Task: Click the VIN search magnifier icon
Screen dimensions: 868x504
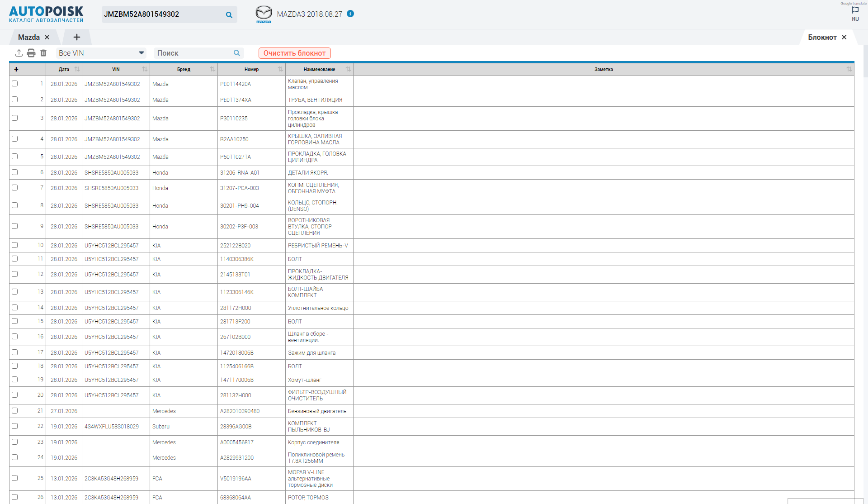Action: click(229, 15)
